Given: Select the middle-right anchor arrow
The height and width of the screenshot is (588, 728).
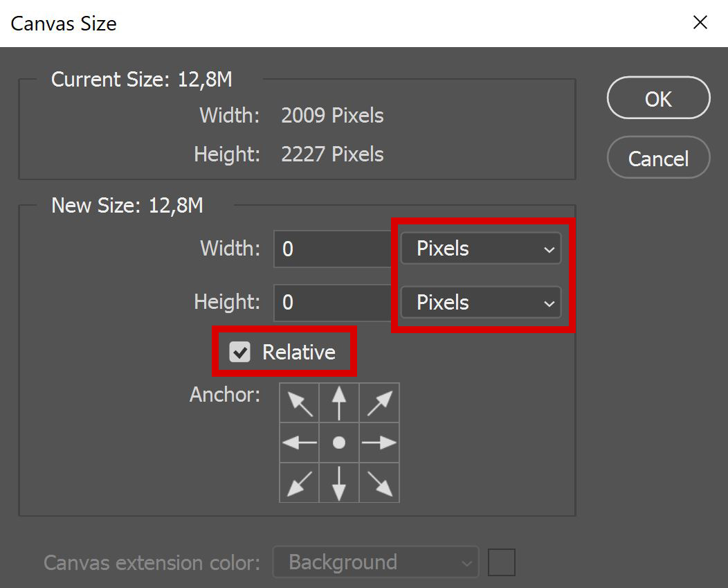Looking at the screenshot, I should click(x=379, y=443).
